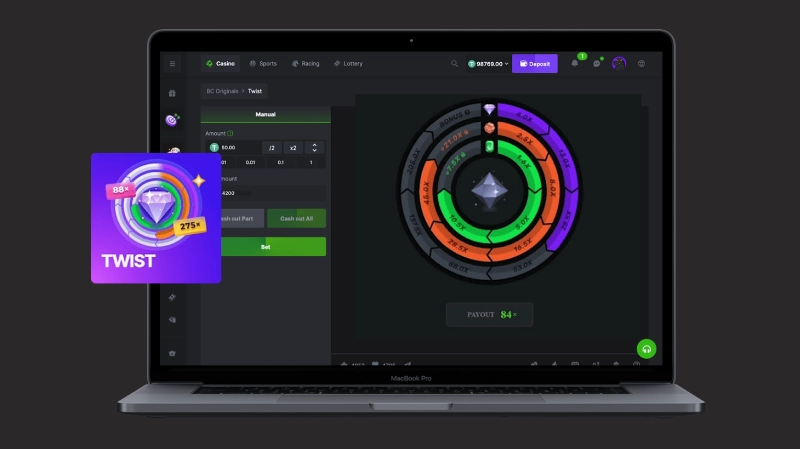Click the search magnifier icon
The width and height of the screenshot is (800, 449).
click(x=455, y=63)
